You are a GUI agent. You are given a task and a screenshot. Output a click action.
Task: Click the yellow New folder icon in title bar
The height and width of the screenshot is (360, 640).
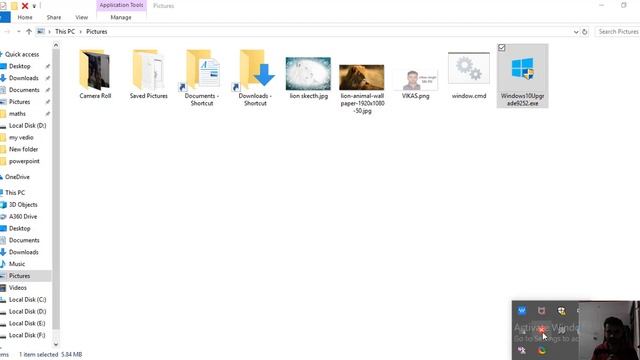point(14,6)
